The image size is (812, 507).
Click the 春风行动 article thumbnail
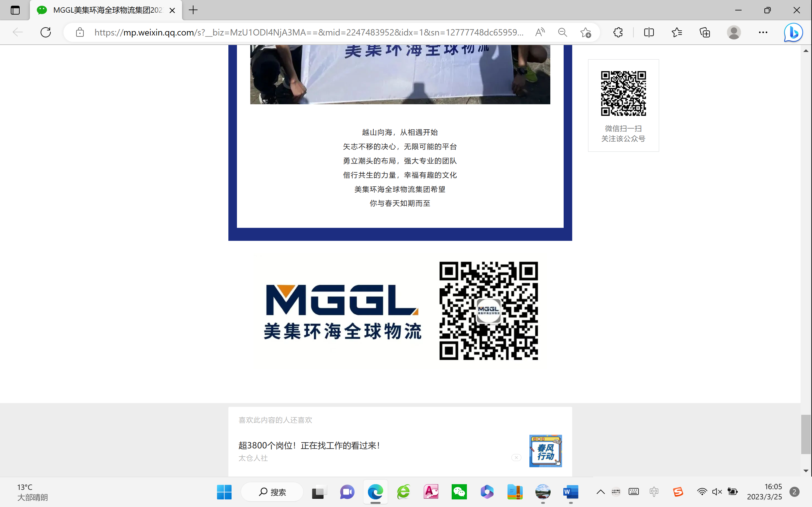click(x=545, y=451)
